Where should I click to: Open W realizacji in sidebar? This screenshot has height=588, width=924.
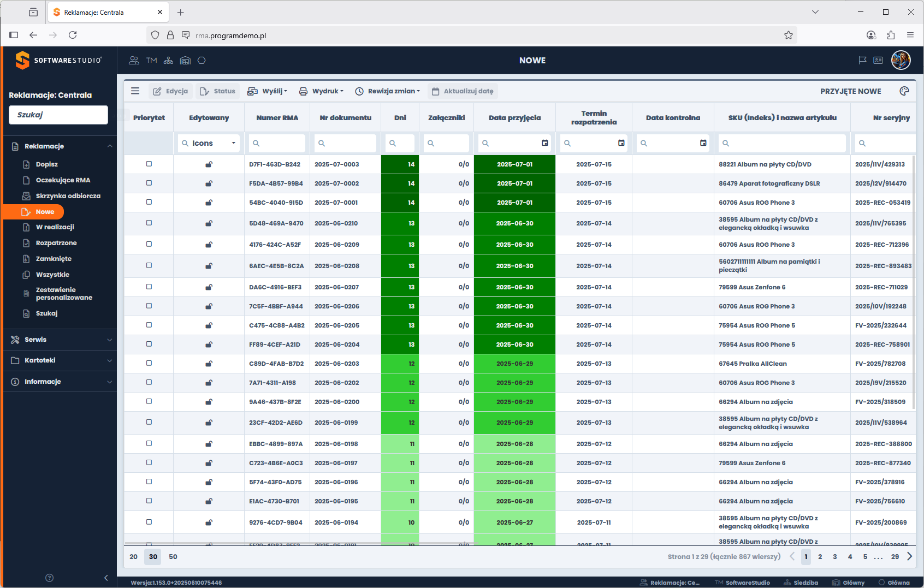(55, 227)
